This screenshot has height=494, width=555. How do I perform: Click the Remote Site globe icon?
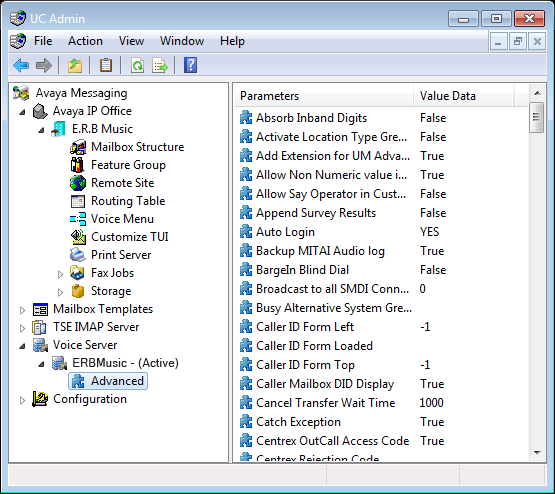click(x=78, y=183)
